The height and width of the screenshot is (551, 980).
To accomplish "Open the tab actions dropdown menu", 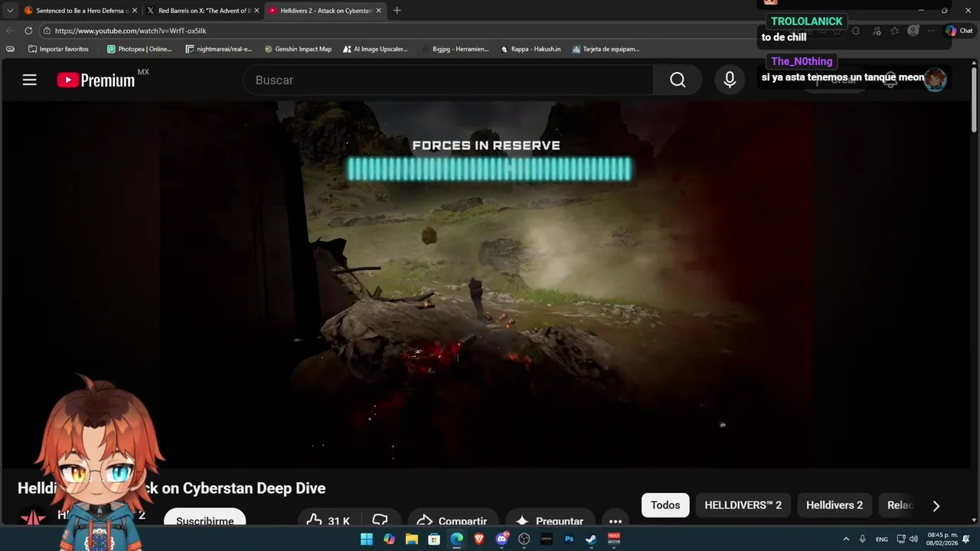I will click(x=10, y=11).
